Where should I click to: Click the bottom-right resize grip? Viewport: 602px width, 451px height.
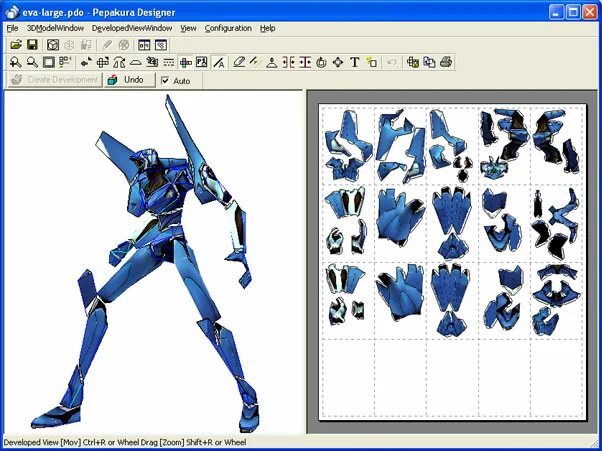tap(596, 445)
